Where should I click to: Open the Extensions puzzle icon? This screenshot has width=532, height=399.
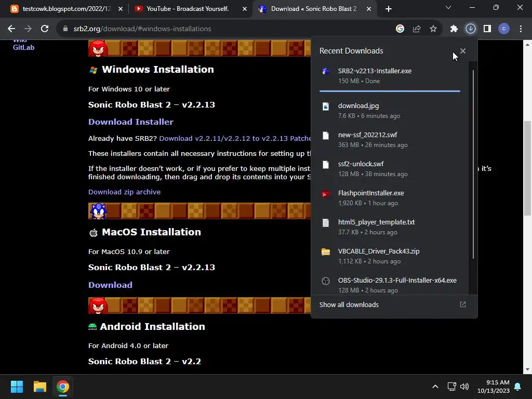[454, 29]
